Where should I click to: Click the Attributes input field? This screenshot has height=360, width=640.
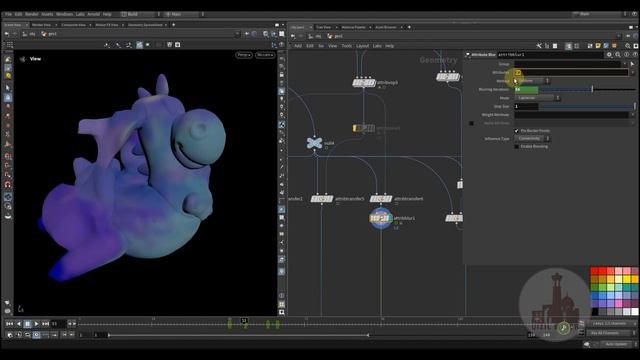pos(571,72)
